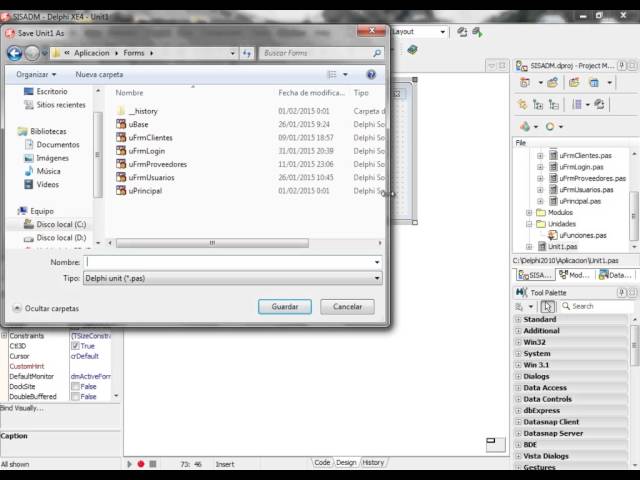Click Aplicacion in the path breadcrumb
Image resolution: width=640 pixels, height=480 pixels.
click(x=91, y=53)
